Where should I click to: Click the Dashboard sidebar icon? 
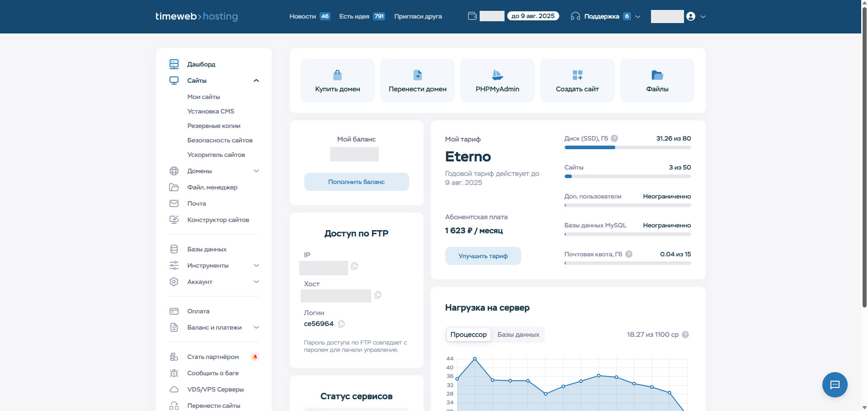tap(174, 64)
